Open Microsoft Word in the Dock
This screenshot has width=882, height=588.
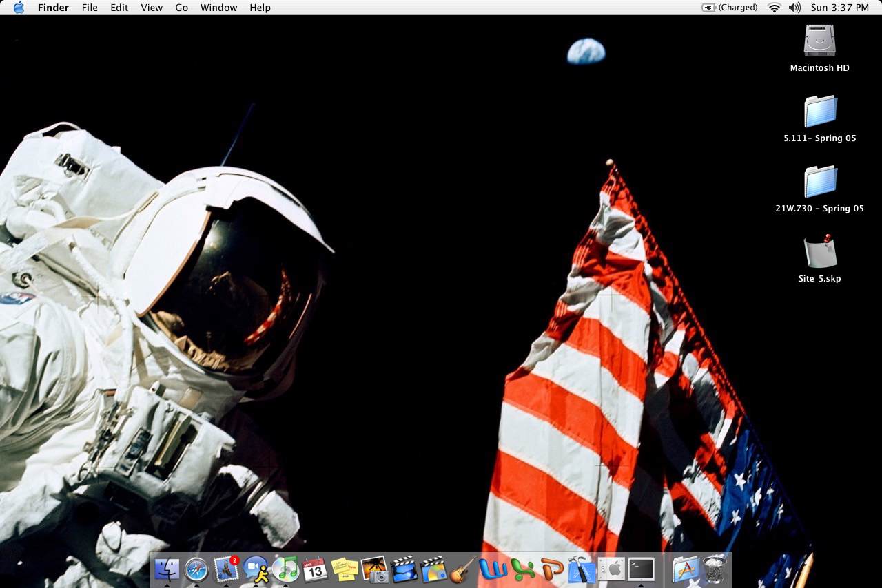pyautogui.click(x=493, y=569)
